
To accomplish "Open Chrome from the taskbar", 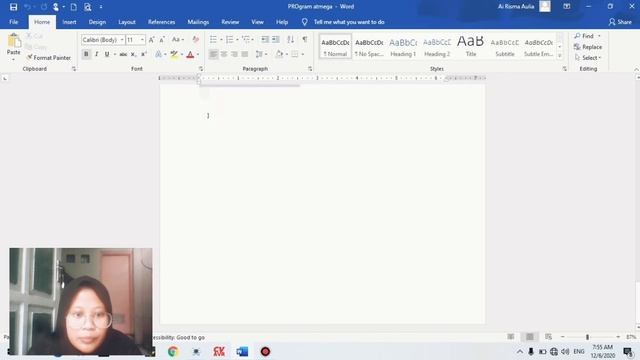I will click(173, 351).
